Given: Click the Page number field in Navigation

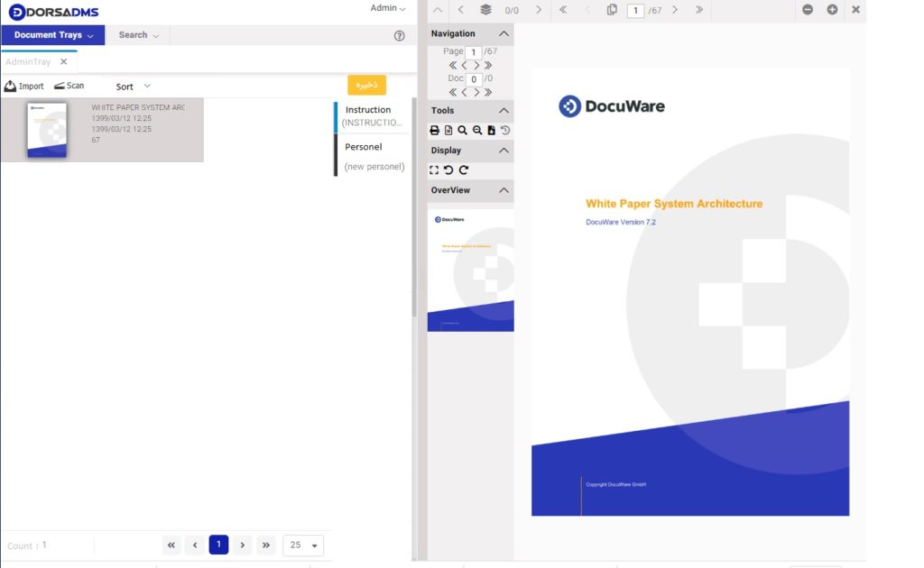Looking at the screenshot, I should click(473, 52).
